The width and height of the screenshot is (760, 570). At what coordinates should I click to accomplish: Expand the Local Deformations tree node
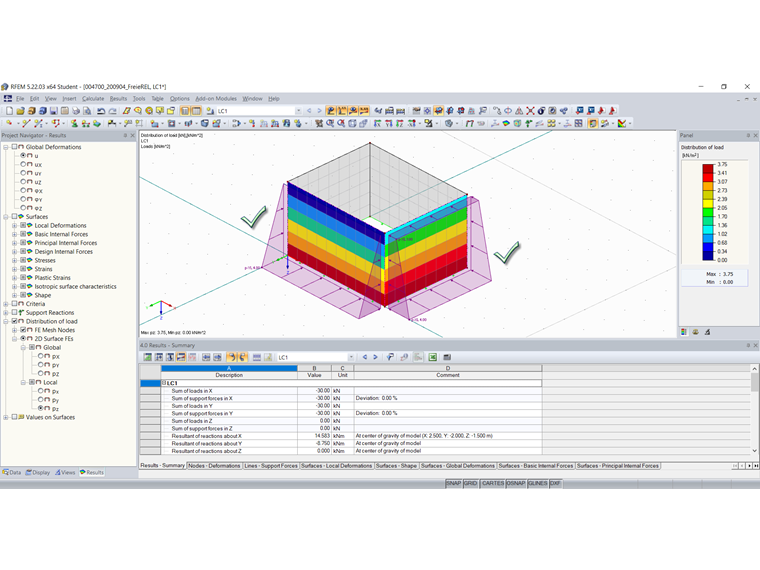point(15,225)
